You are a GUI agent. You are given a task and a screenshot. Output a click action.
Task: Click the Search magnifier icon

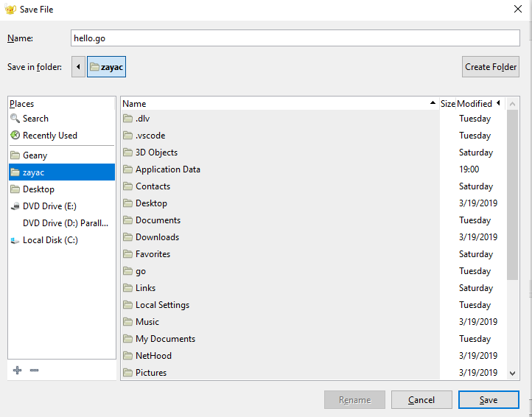click(x=15, y=119)
